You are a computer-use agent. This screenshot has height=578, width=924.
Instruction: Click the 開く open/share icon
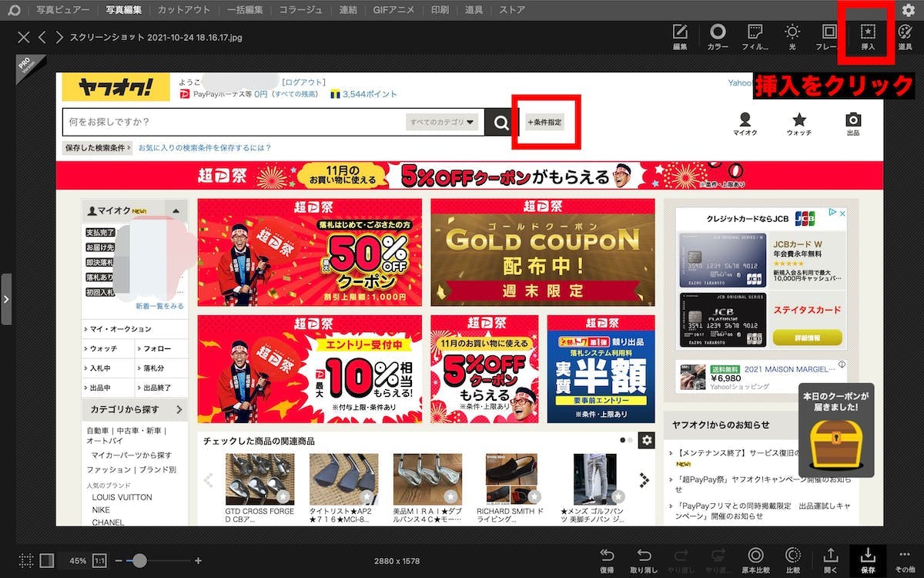pos(831,555)
